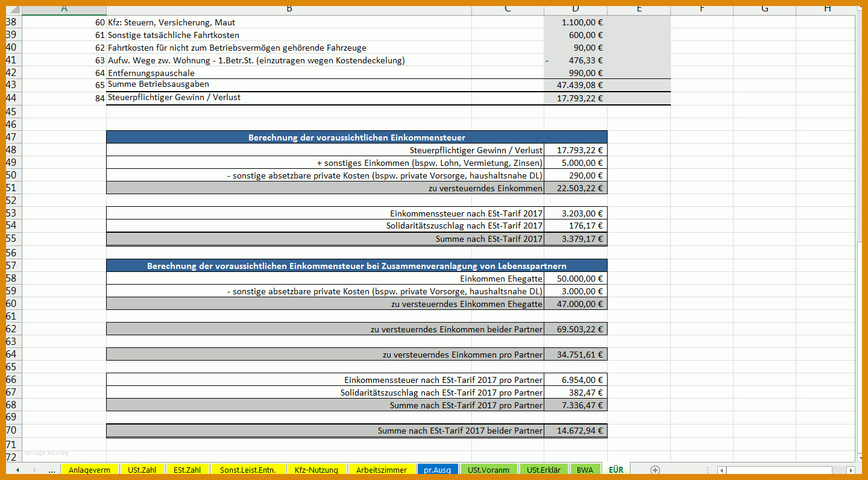
Task: Select header about Zusammenveranlagung von Lebensspartnern
Action: 357,266
